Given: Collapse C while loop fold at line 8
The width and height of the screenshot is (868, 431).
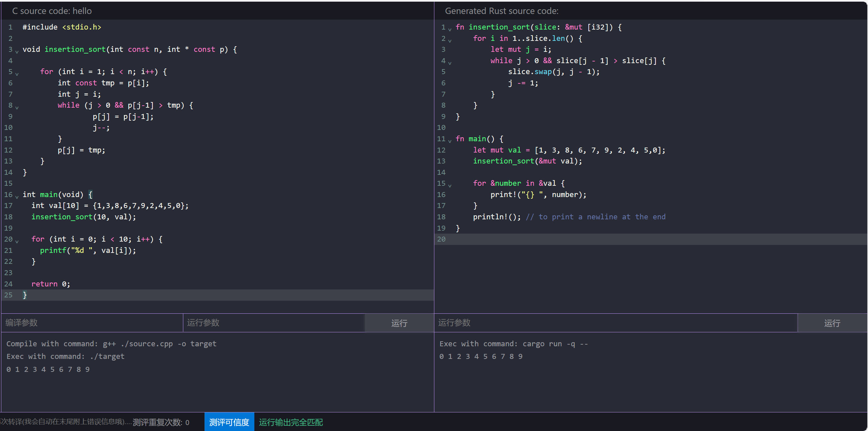Looking at the screenshot, I should 17,107.
